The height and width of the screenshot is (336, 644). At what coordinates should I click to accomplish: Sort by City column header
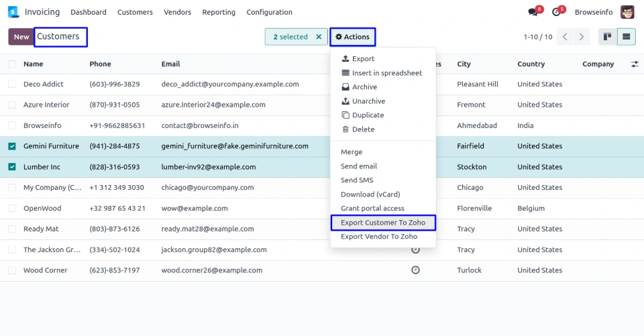click(464, 64)
